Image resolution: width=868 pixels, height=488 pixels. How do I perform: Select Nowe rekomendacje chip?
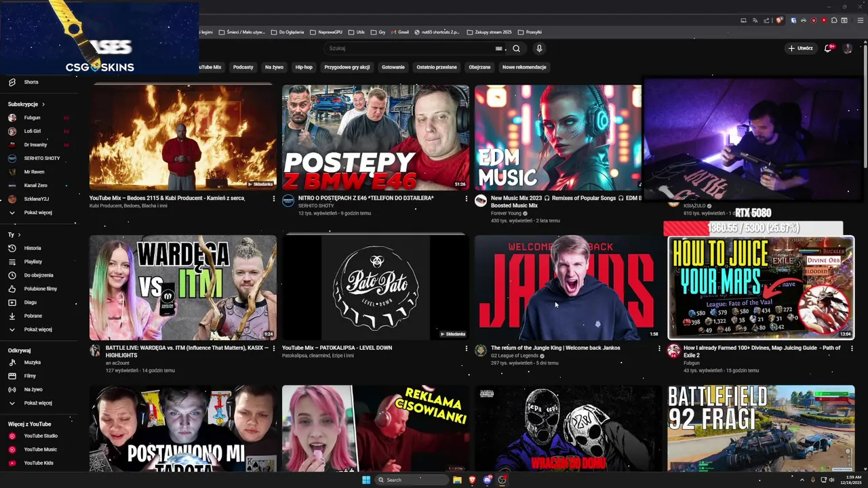click(524, 67)
